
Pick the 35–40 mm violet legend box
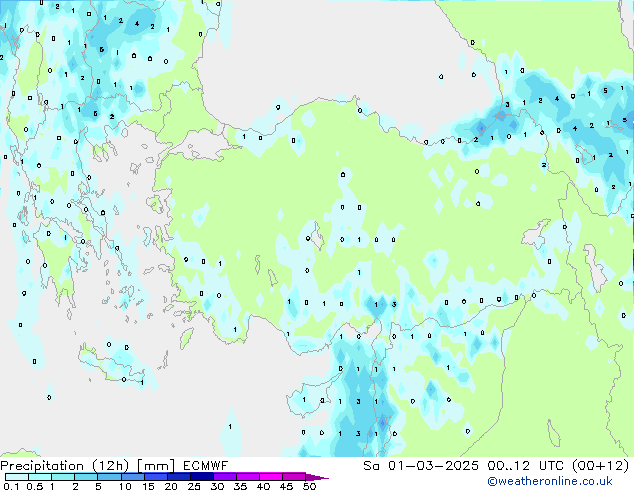click(x=247, y=477)
